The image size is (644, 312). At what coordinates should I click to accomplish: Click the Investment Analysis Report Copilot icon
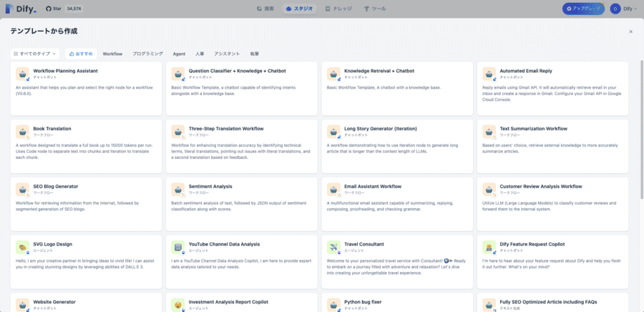(178, 305)
